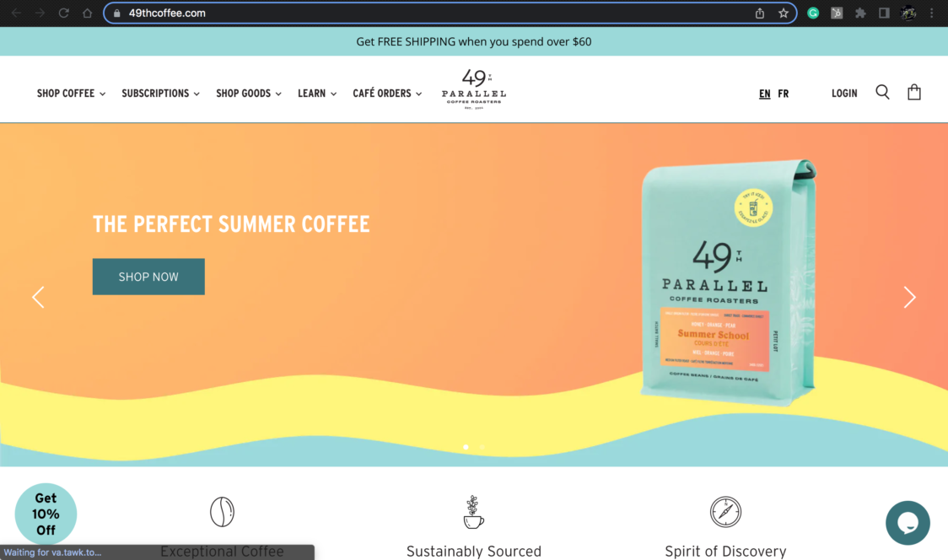Screen dimensions: 948x560
Task: Open the site search magnifier icon
Action: pyautogui.click(x=882, y=93)
